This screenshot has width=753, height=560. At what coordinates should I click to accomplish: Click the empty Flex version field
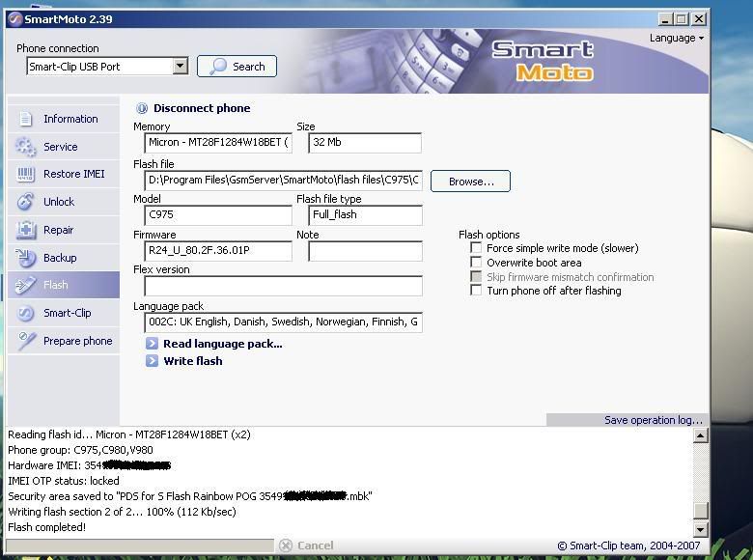283,286
